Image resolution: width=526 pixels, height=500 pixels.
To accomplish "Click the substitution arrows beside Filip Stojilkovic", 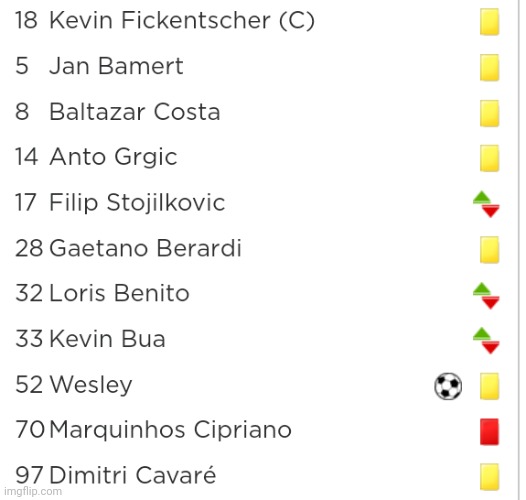I will coord(486,204).
